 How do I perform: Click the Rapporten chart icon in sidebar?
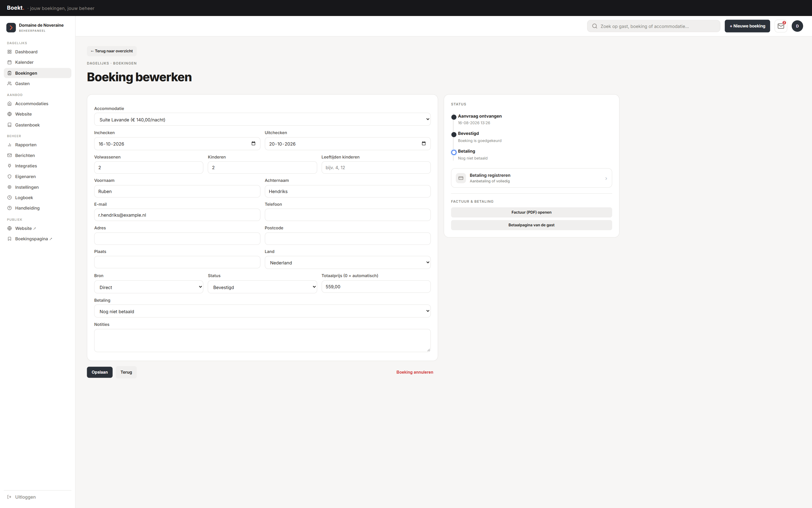(10, 145)
